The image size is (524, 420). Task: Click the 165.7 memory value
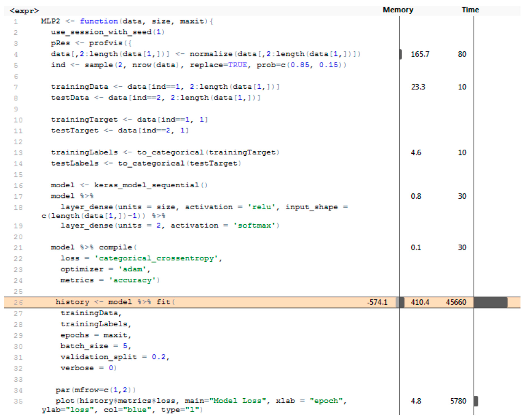pyautogui.click(x=420, y=54)
